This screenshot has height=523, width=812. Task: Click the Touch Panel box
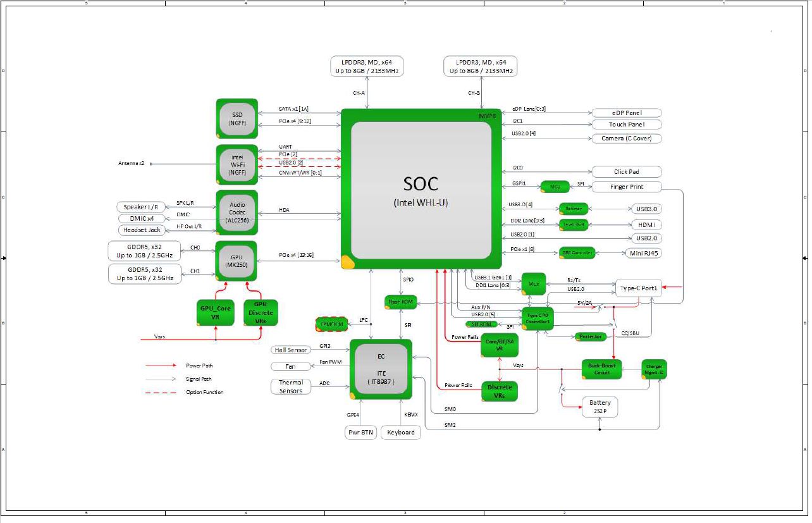[626, 125]
